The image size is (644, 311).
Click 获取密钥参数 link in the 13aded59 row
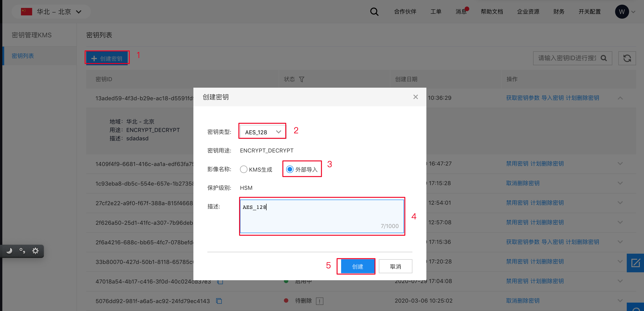523,98
